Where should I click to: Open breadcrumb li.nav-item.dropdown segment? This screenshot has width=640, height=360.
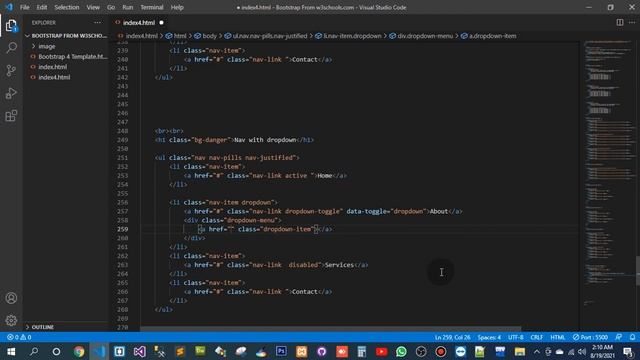tap(349, 36)
